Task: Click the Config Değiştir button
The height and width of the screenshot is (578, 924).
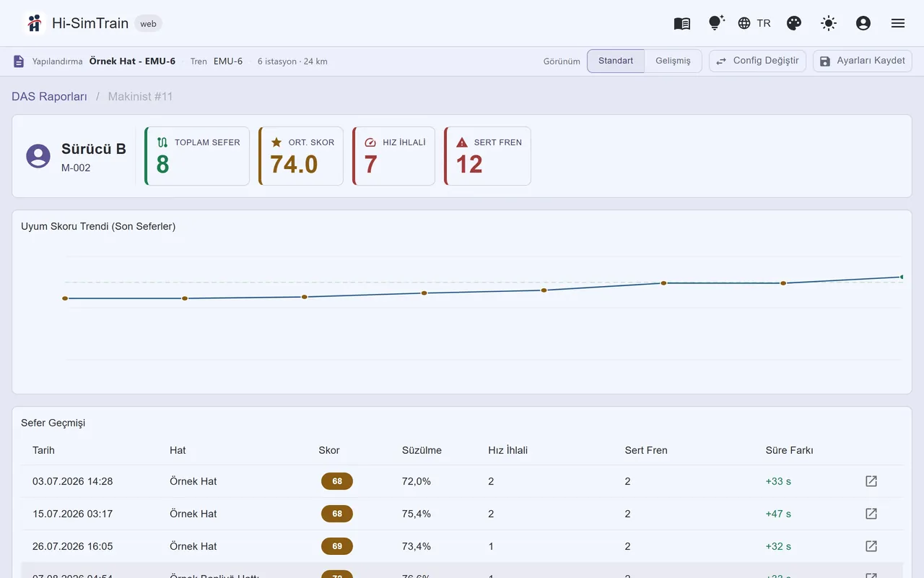Action: (x=757, y=61)
